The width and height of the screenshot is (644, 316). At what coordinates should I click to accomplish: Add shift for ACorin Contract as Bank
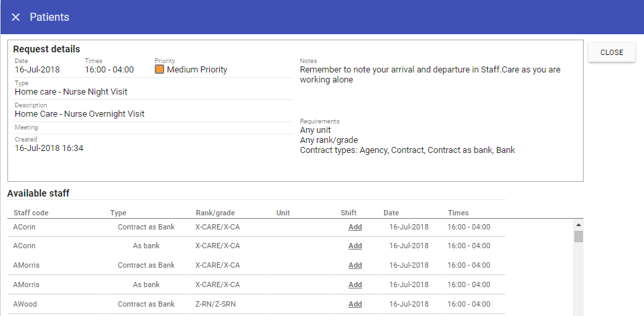(355, 227)
